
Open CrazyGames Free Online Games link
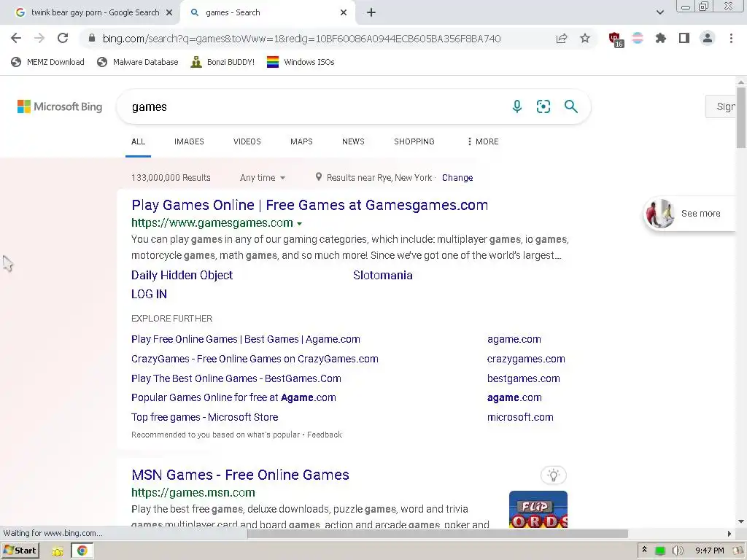tap(255, 359)
